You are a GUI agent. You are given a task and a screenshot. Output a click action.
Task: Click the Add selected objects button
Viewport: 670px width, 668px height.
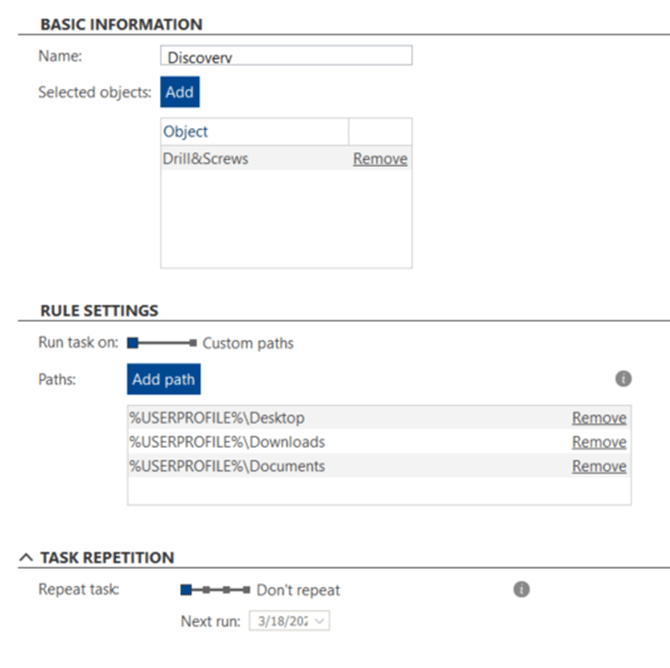[x=180, y=92]
